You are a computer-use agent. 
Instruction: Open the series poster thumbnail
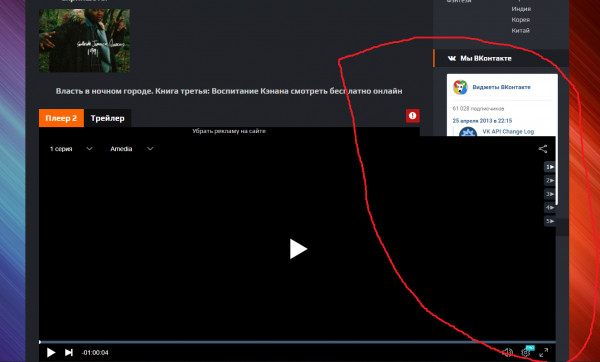(84, 41)
